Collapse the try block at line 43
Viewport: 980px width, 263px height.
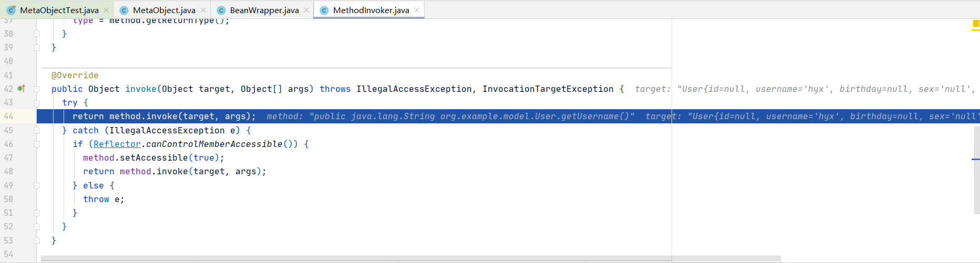(37, 103)
